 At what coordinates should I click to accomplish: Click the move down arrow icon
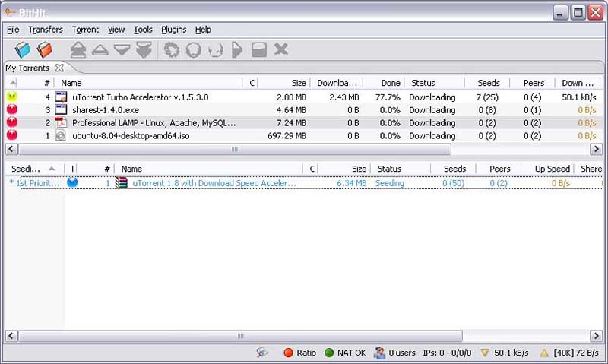tap(122, 50)
